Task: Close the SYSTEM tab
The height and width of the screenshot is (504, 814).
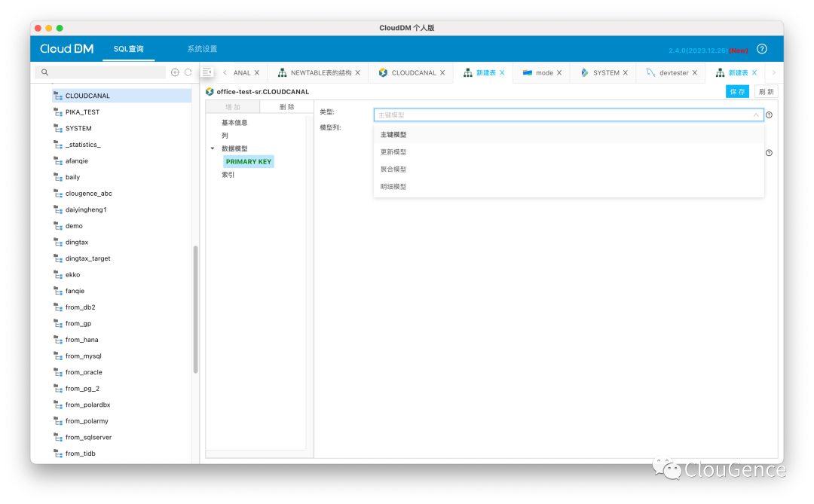Action: (x=626, y=72)
